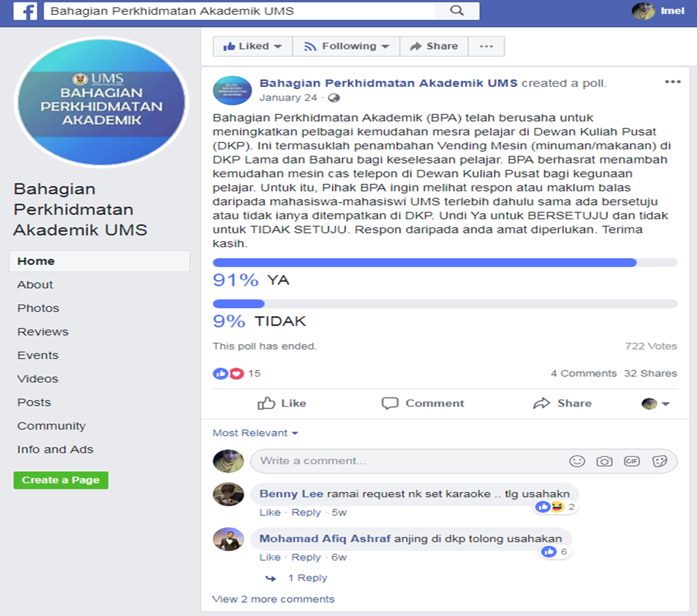Image resolution: width=697 pixels, height=616 pixels.
Task: Attach a photo using the camera icon
Action: click(604, 461)
